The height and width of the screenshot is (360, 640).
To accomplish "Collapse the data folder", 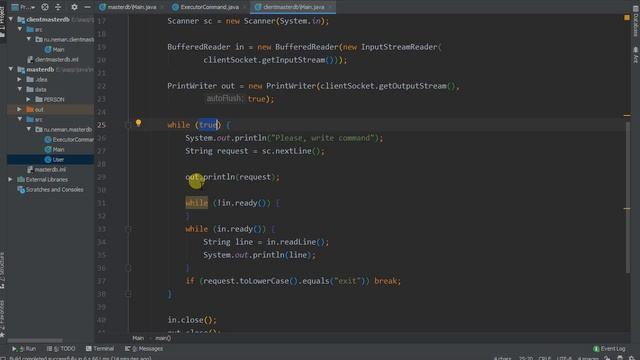I will point(20,89).
